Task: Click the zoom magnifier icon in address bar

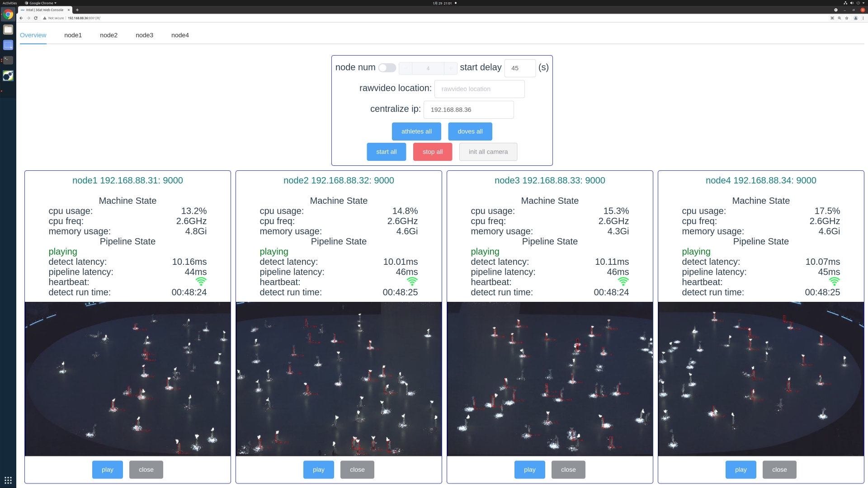Action: [x=840, y=18]
